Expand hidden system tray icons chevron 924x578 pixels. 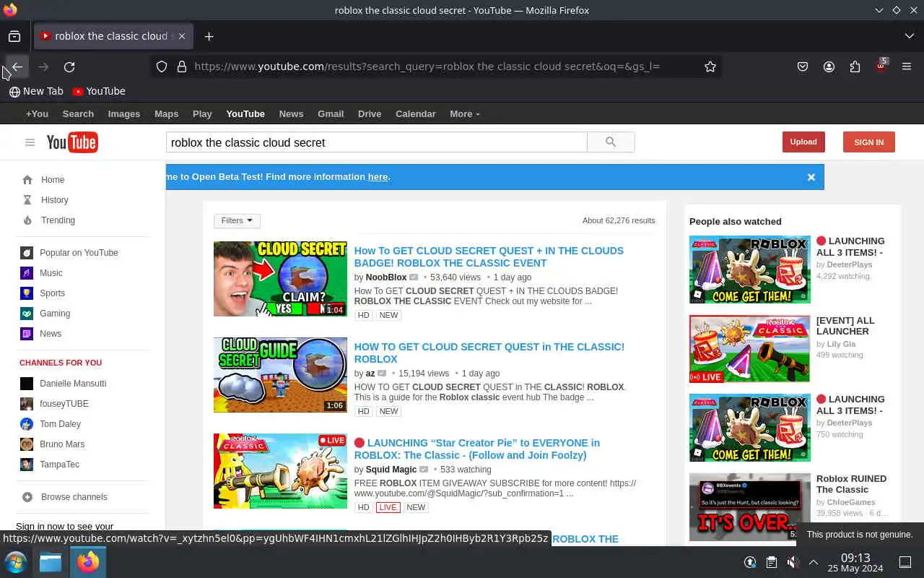pos(814,562)
